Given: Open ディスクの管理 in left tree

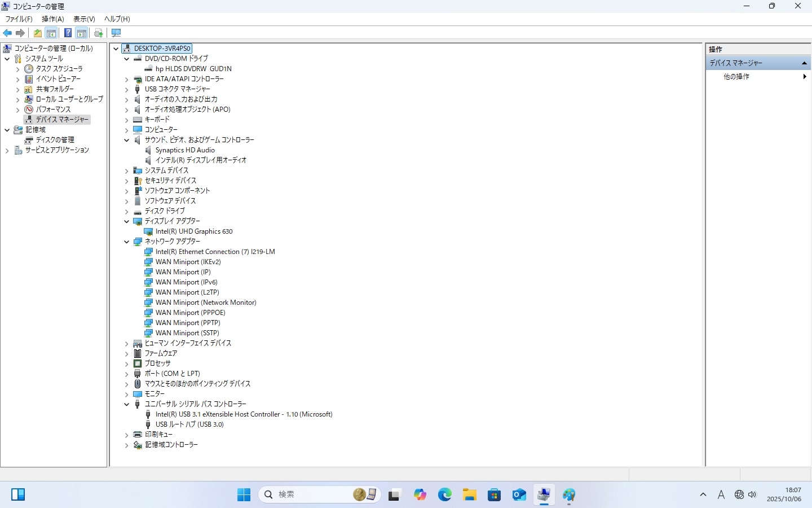Looking at the screenshot, I should click(x=55, y=140).
